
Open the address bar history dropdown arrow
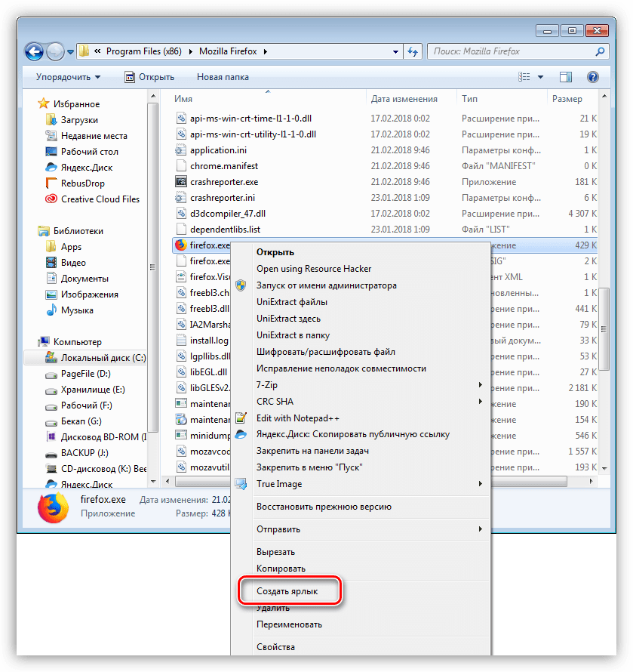pyautogui.click(x=395, y=52)
